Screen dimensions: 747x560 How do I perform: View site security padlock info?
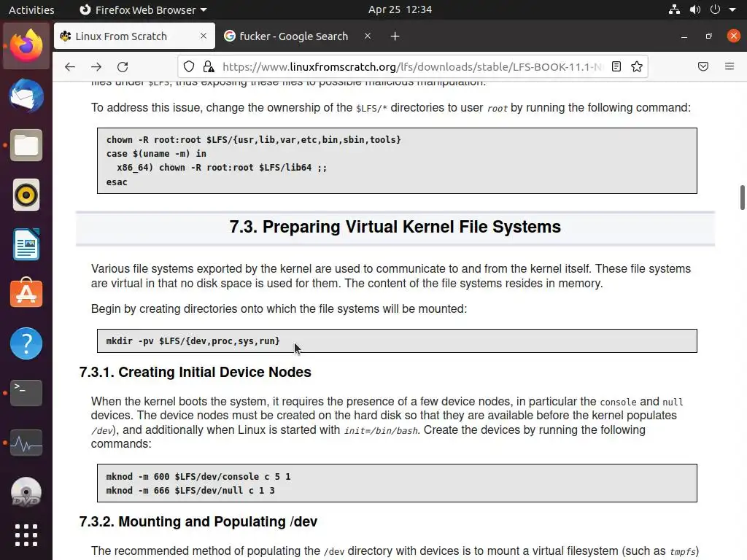pyautogui.click(x=209, y=66)
